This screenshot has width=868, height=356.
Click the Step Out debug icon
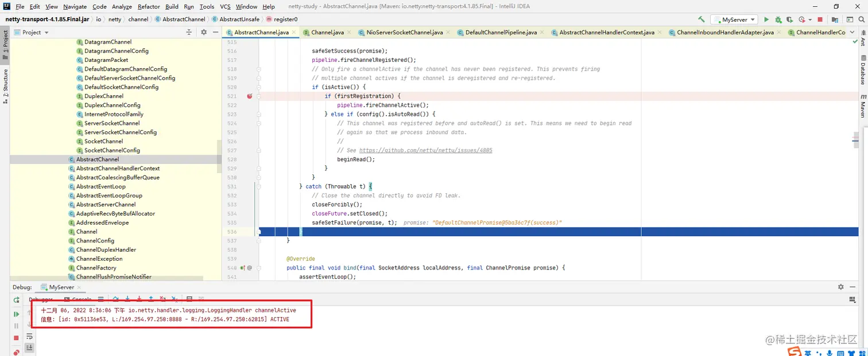[x=151, y=299]
